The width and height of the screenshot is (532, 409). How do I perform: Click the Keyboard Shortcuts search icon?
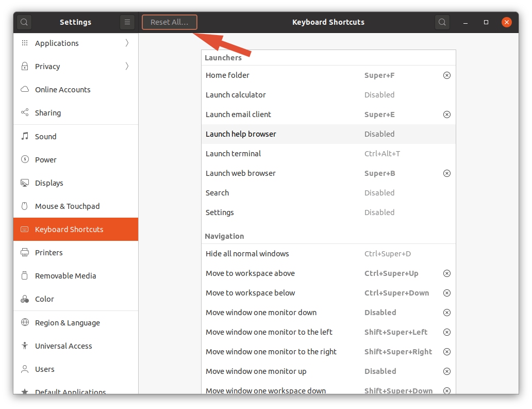442,22
